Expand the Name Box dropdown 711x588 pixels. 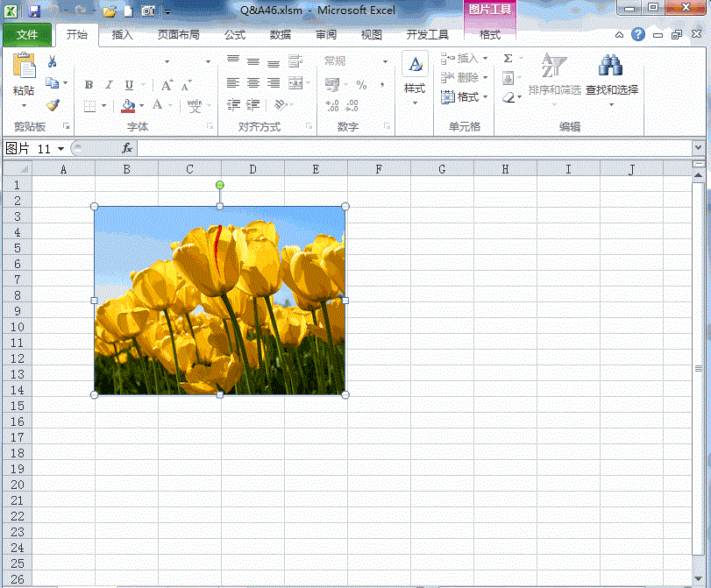click(x=61, y=149)
